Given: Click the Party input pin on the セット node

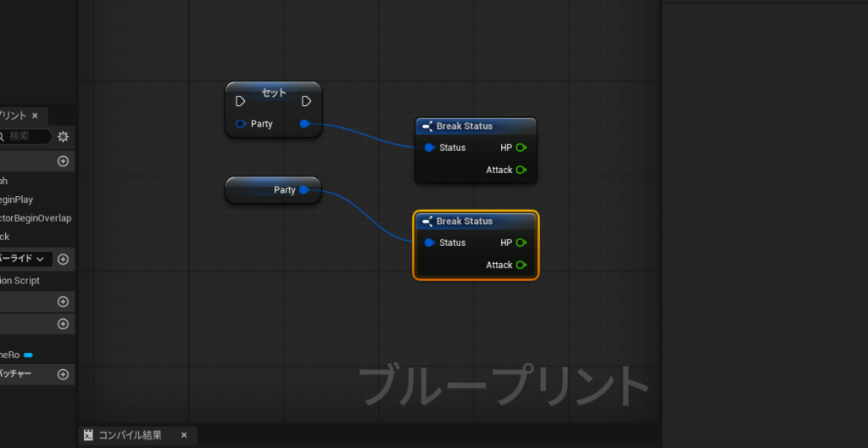Looking at the screenshot, I should pyautogui.click(x=241, y=124).
